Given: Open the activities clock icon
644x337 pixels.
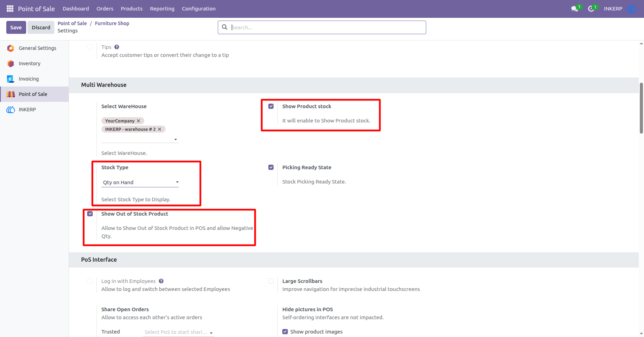Looking at the screenshot, I should [591, 9].
